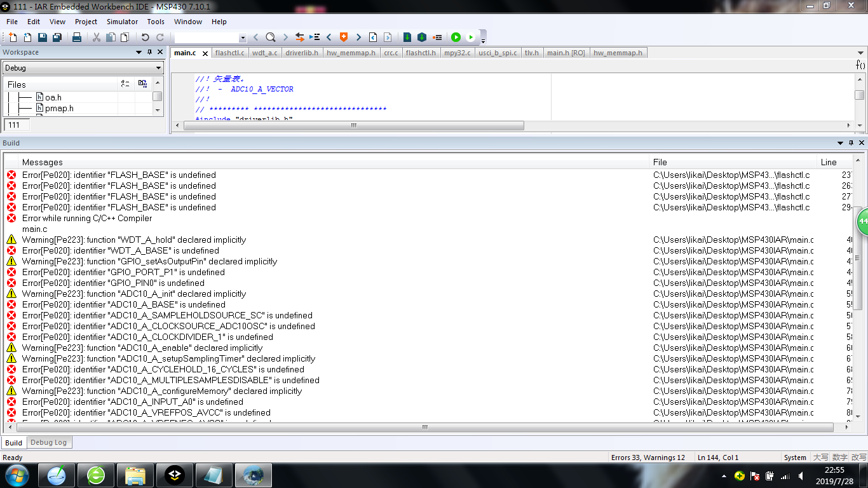Click the Messages column header
This screenshot has width=868, height=488.
coord(334,162)
